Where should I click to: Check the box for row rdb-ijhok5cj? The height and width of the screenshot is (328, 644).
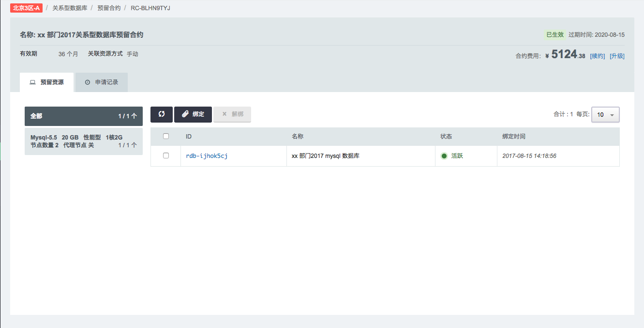(166, 156)
